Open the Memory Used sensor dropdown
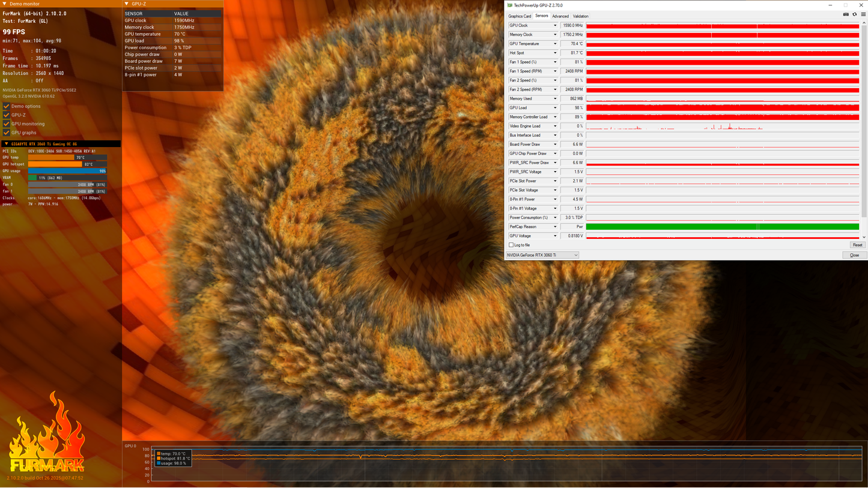 [x=555, y=98]
